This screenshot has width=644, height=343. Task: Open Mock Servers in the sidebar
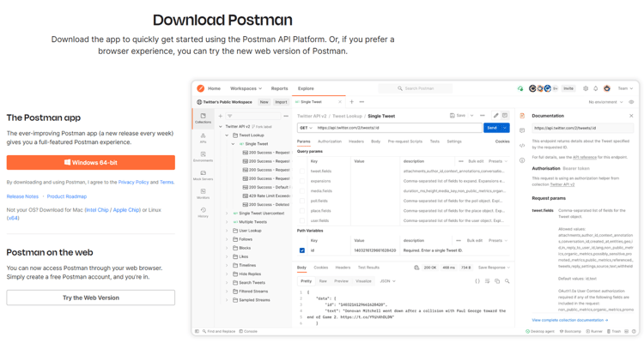pyautogui.click(x=203, y=175)
